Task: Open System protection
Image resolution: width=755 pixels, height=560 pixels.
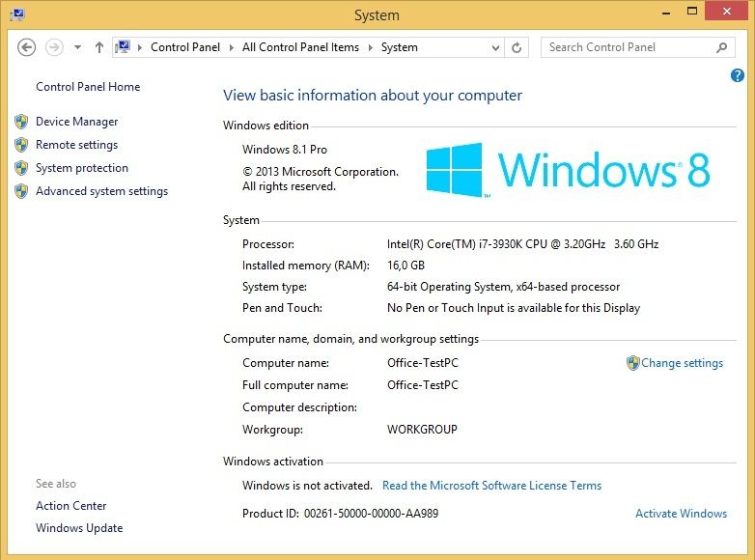Action: point(82,168)
